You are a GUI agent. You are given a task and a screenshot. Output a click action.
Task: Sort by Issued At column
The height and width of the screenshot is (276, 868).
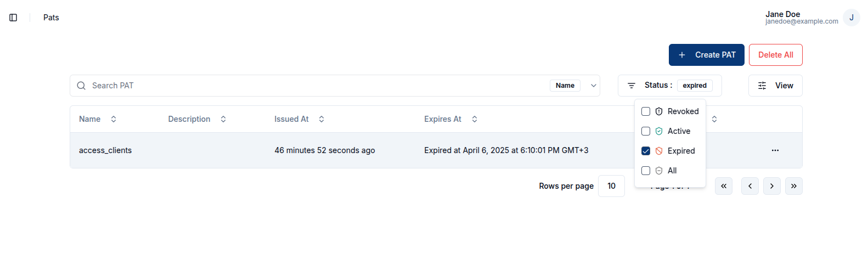[x=322, y=119]
